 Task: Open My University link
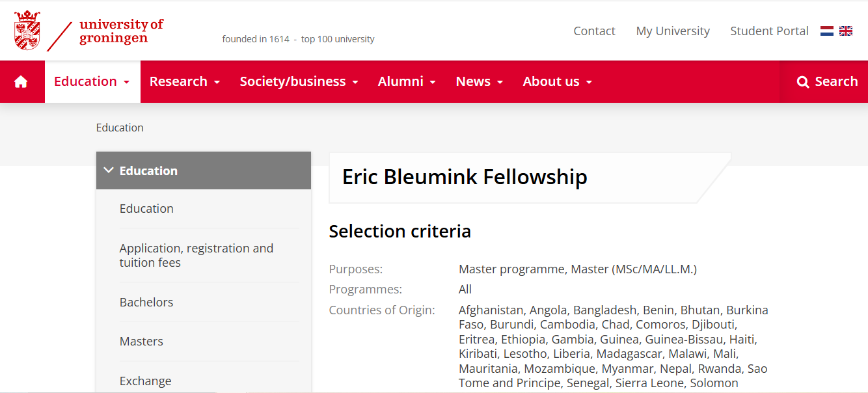[673, 31]
